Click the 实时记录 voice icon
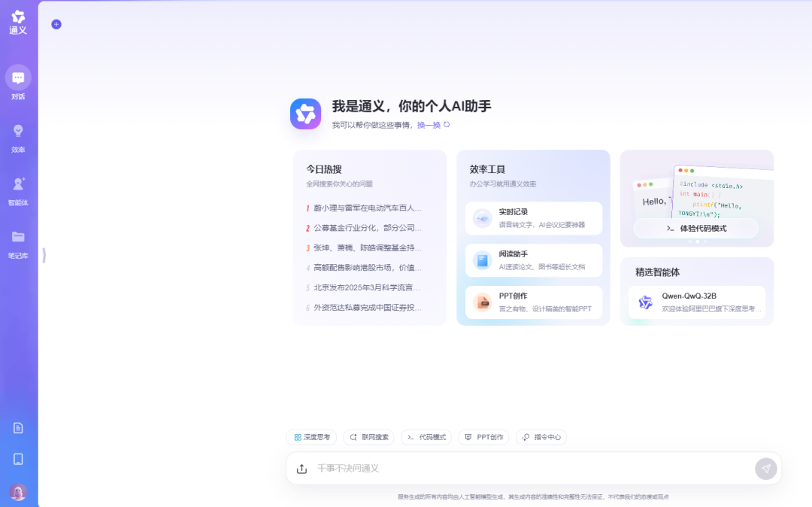The image size is (812, 507). 482,219
